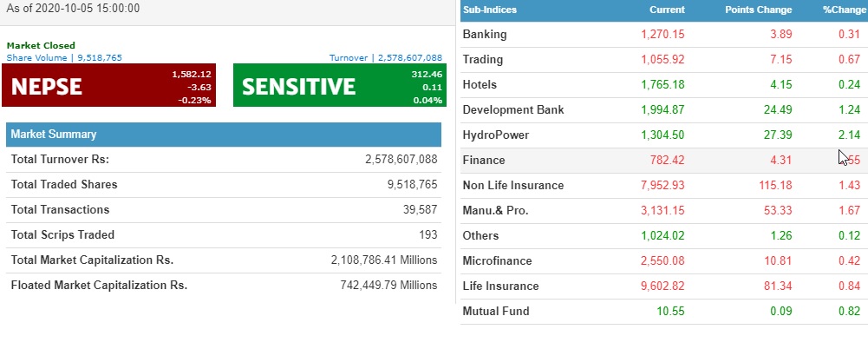This screenshot has height=349, width=868.
Task: Click Life Insurance value 9,602.82
Action: pos(662,286)
